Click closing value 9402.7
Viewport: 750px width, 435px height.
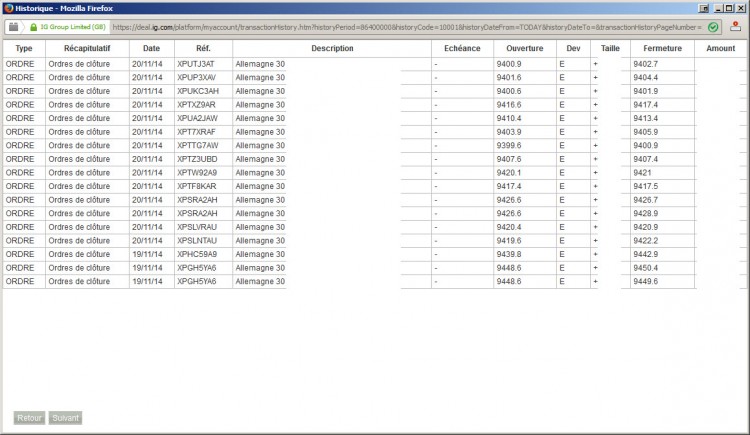click(x=645, y=64)
